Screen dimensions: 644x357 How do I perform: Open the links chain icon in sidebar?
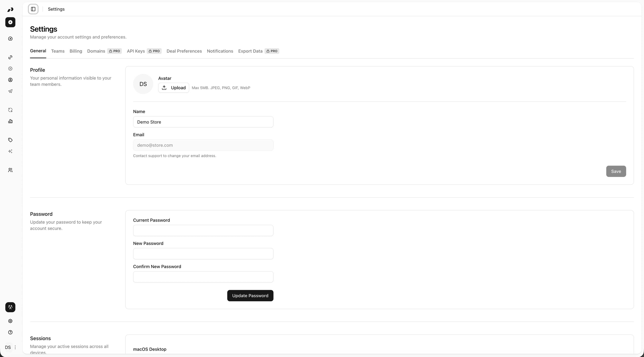10,57
